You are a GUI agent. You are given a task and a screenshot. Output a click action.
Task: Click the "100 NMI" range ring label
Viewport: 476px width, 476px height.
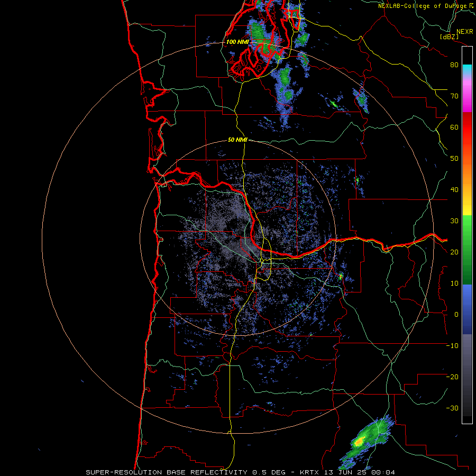click(x=237, y=42)
